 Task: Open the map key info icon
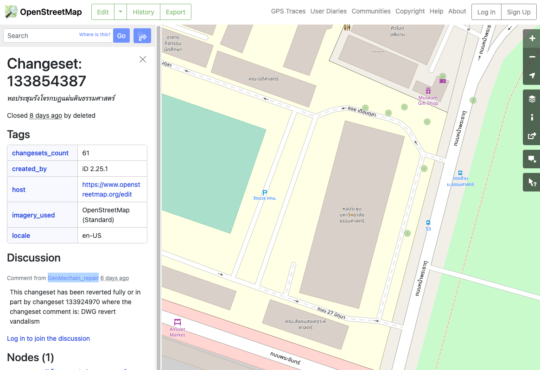coord(532,117)
